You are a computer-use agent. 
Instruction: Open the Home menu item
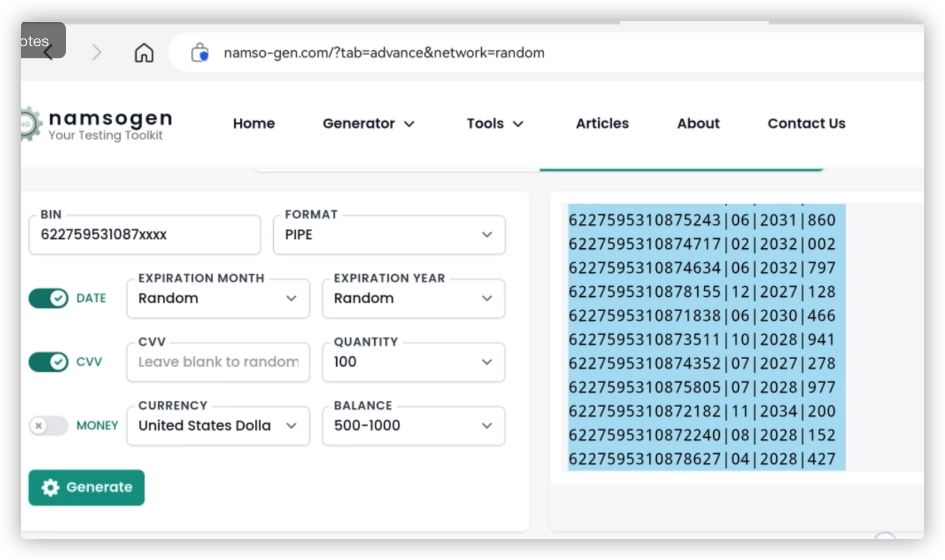pyautogui.click(x=254, y=124)
